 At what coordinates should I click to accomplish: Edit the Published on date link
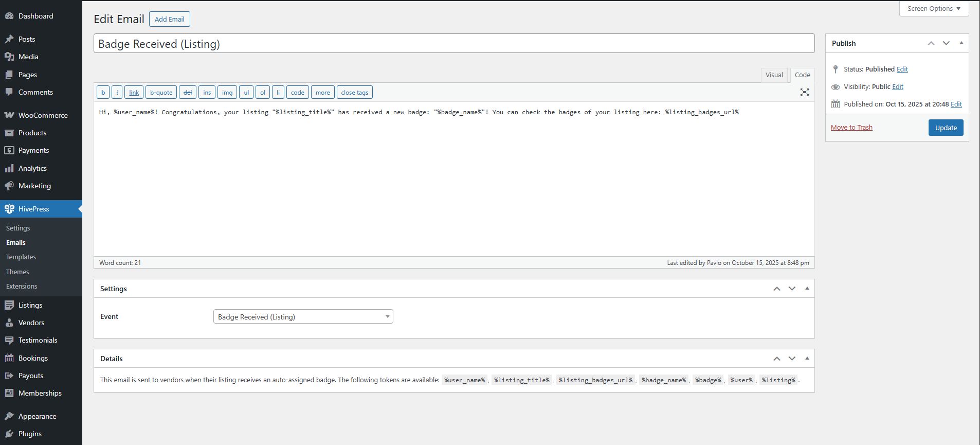[x=956, y=104]
